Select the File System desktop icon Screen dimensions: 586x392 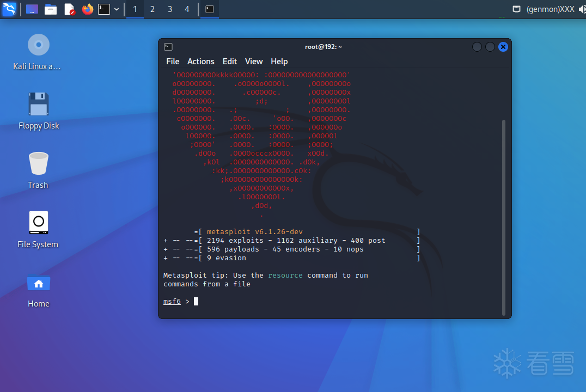pyautogui.click(x=38, y=229)
